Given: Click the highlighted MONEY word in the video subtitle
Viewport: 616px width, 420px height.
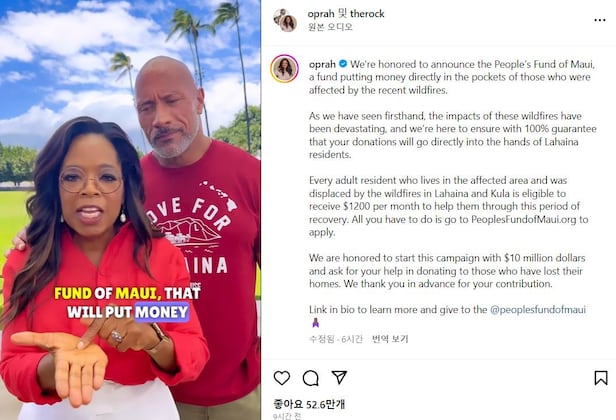Looking at the screenshot, I should point(162,312).
